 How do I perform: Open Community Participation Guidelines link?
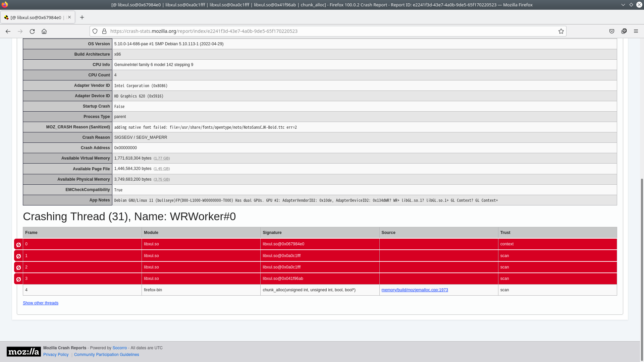pyautogui.click(x=106, y=355)
